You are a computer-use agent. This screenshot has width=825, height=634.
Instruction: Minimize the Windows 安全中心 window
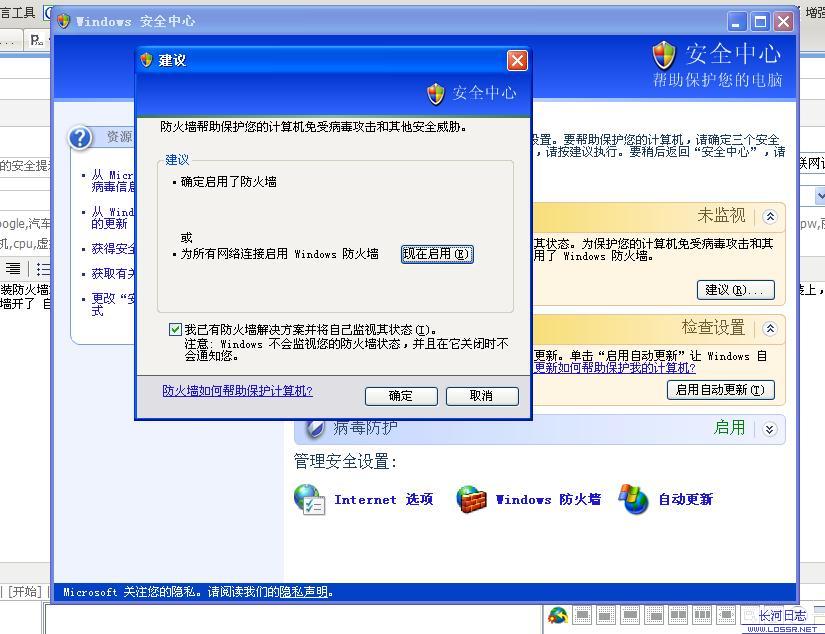737,22
